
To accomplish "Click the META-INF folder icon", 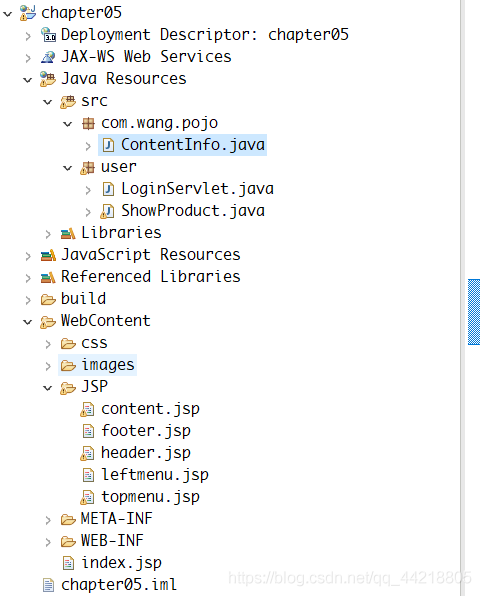I will click(x=68, y=520).
